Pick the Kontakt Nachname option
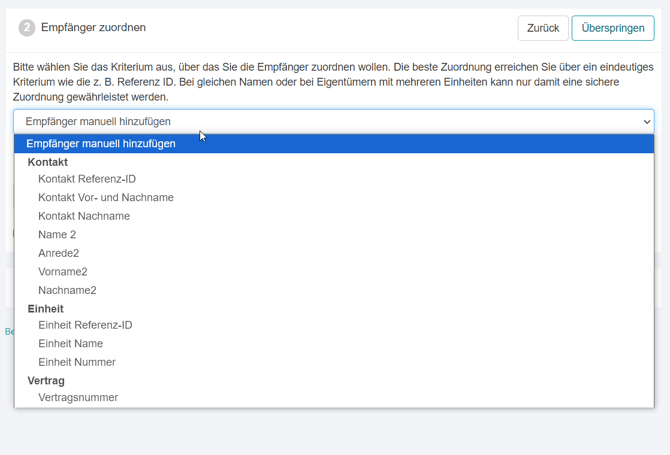The width and height of the screenshot is (670, 455). click(84, 216)
